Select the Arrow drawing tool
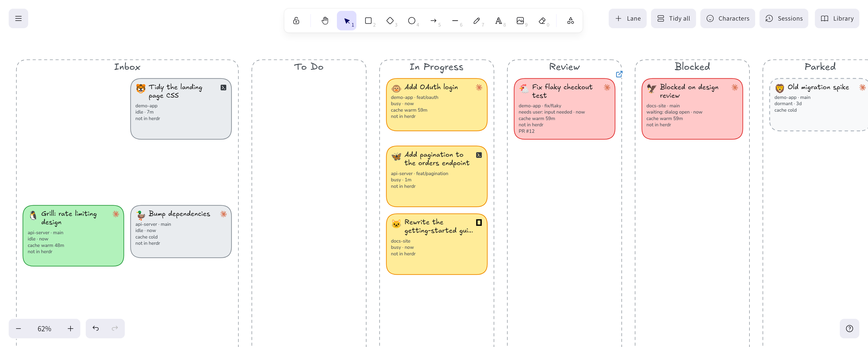Screen dimensions: 868x347 (x=433, y=21)
